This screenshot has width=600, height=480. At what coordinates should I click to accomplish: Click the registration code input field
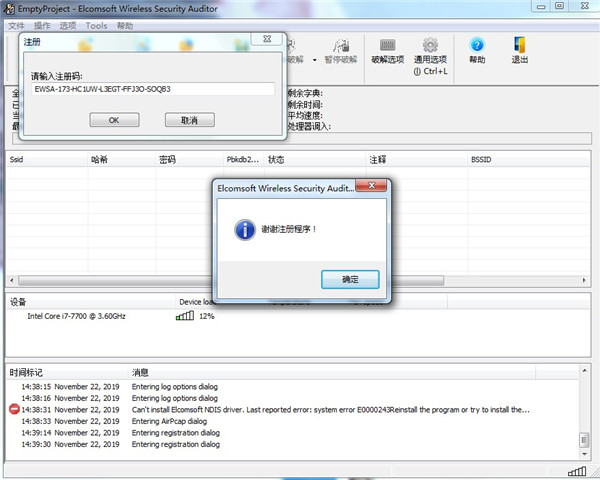coord(153,89)
